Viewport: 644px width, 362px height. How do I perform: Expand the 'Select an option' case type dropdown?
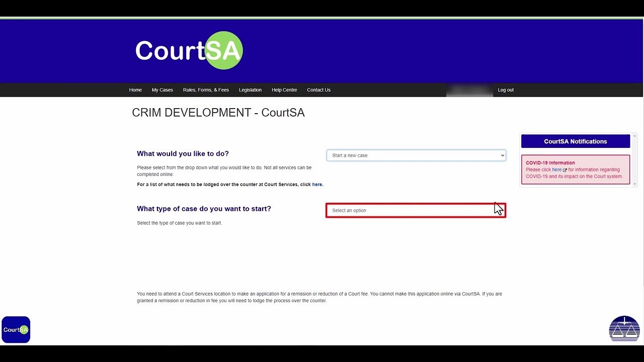coord(416,211)
